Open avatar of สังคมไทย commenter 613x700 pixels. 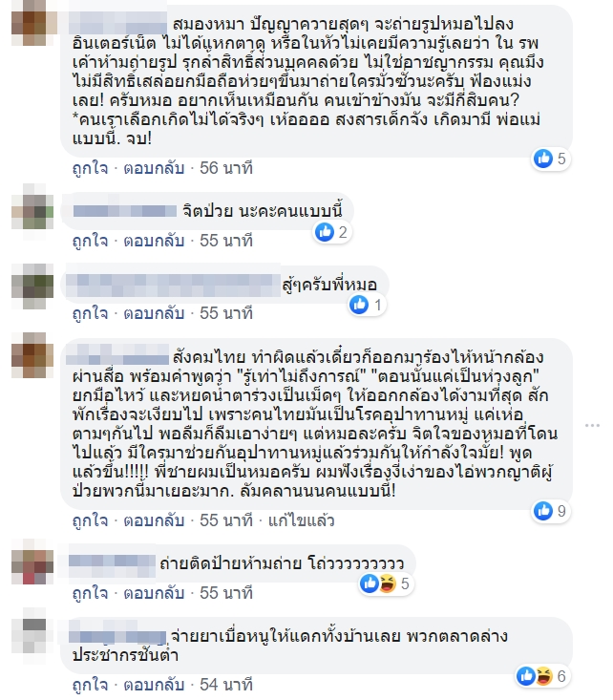tap(32, 355)
